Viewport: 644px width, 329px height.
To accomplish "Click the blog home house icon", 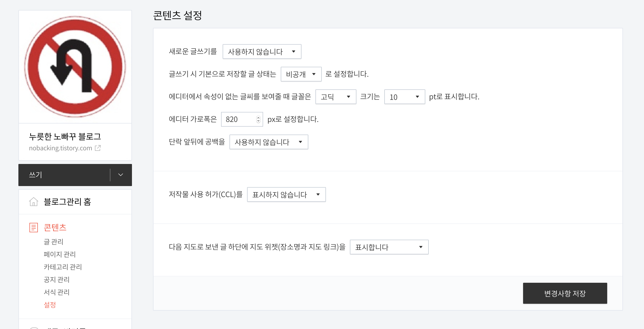I will pyautogui.click(x=34, y=202).
